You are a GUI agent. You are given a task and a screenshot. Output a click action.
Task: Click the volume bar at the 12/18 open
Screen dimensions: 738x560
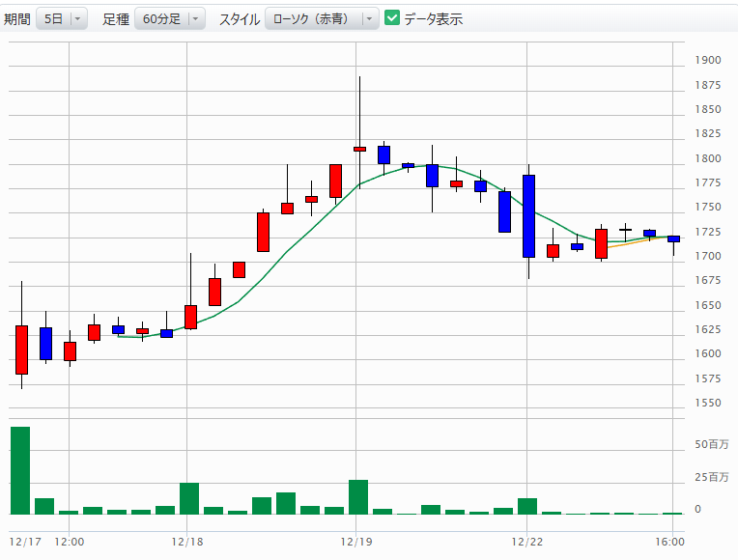pos(189,499)
